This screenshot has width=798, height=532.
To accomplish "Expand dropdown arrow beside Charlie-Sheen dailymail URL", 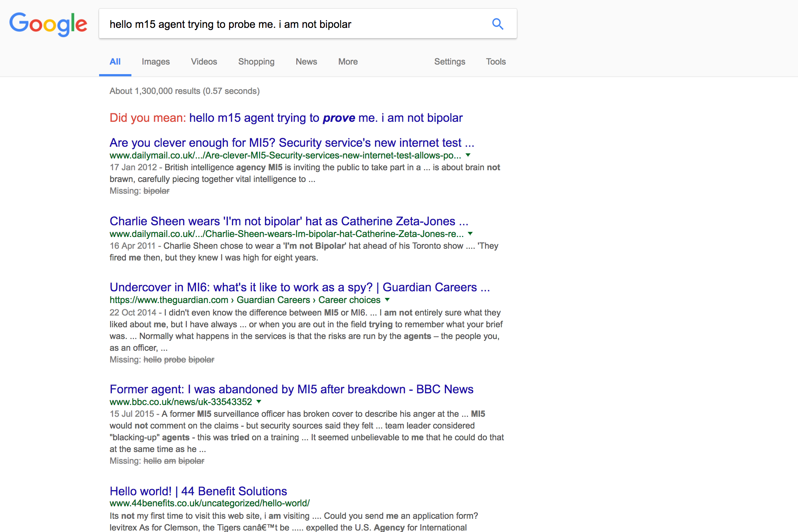I will 470,234.
